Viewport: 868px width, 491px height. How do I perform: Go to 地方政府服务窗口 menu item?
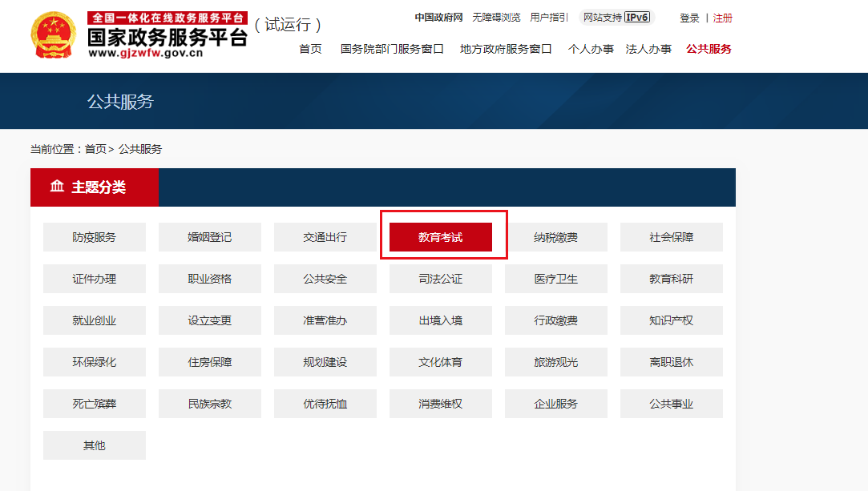click(506, 49)
